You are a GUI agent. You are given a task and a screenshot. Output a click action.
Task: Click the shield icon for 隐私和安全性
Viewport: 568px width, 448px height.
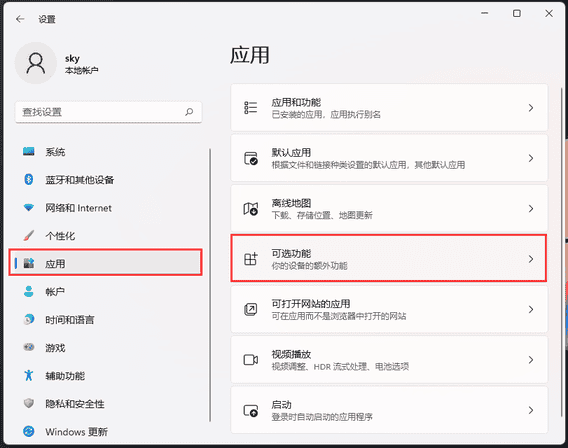point(29,403)
